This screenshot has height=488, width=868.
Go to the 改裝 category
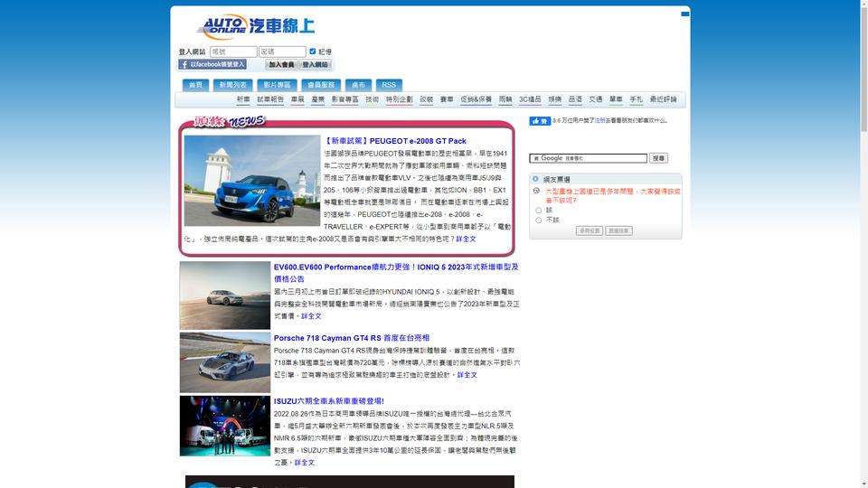(x=426, y=99)
